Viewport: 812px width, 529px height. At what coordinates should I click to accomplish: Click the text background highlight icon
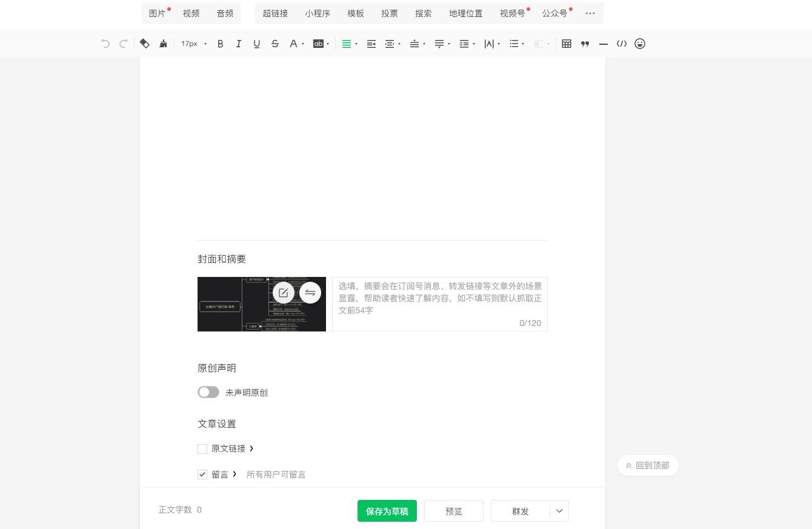click(318, 44)
